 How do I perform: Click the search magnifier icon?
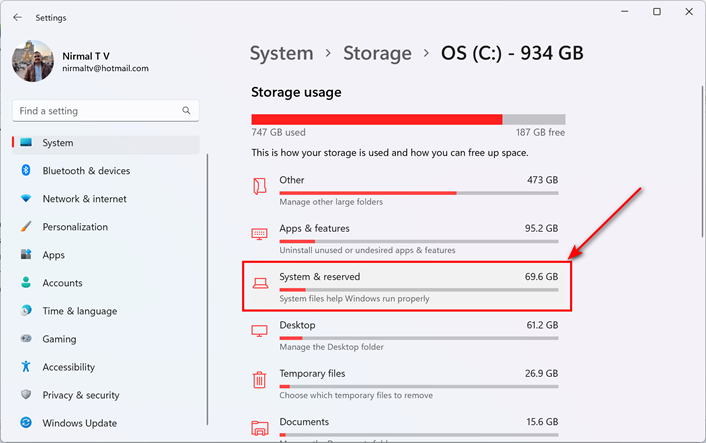[x=186, y=110]
